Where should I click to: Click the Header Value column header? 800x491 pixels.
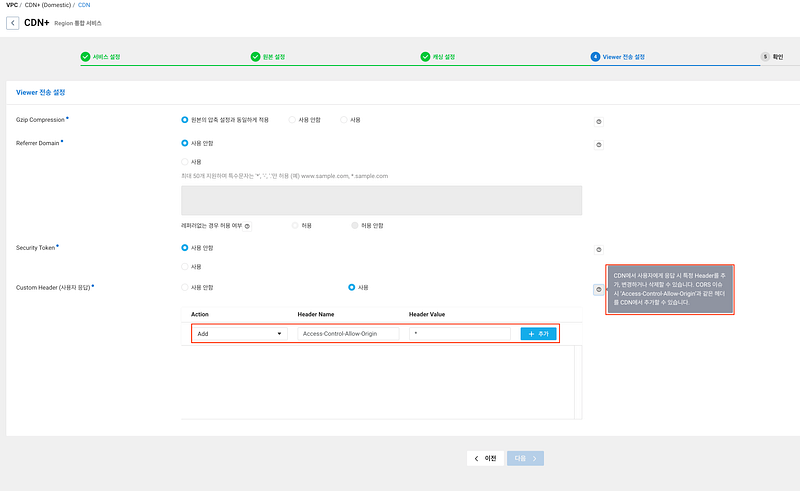[x=427, y=314]
